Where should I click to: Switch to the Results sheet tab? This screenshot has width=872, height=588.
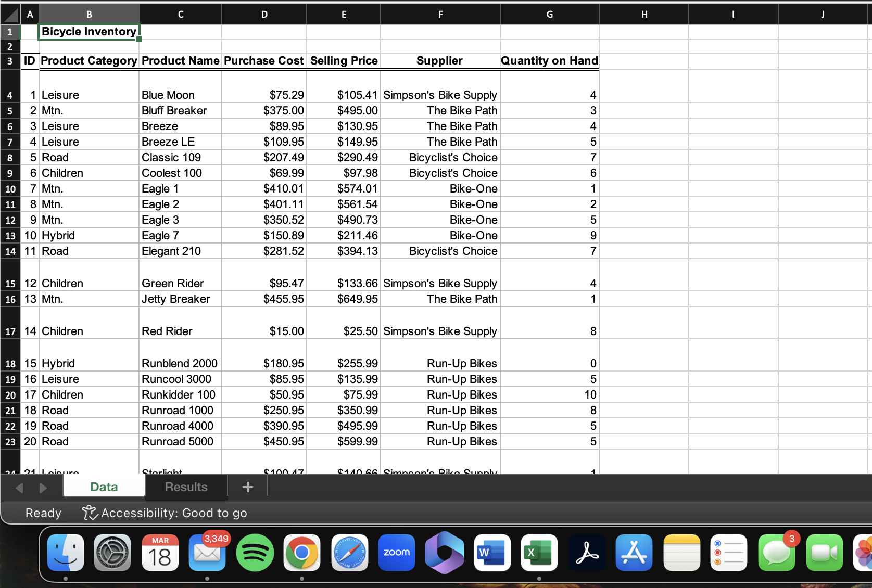(x=186, y=487)
